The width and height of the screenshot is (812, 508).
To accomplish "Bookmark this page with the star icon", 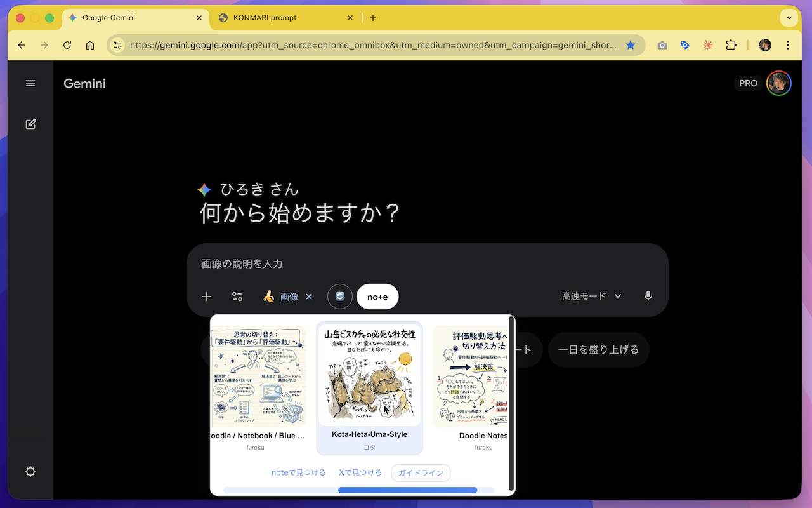I will tap(630, 44).
